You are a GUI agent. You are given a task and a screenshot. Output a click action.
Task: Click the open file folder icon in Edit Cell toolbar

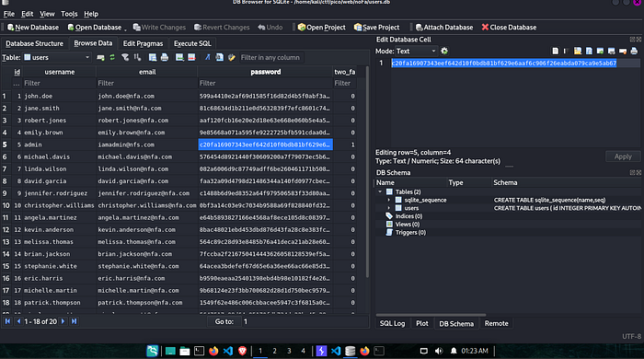pyautogui.click(x=578, y=51)
